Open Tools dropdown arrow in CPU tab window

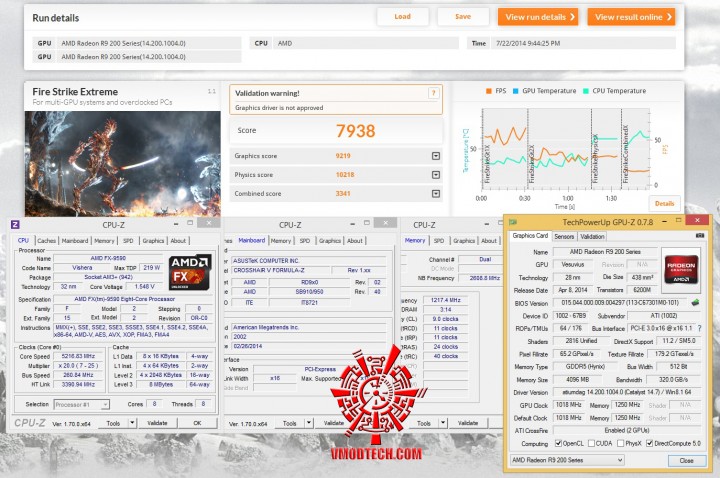(x=132, y=423)
